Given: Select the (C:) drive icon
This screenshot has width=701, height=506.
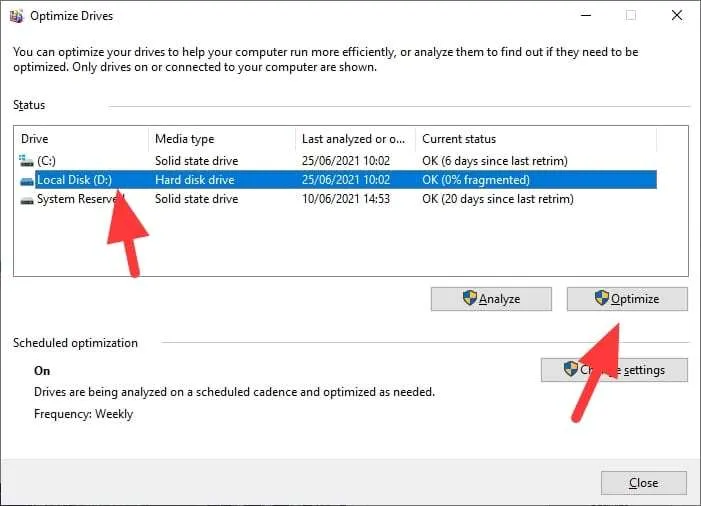Looking at the screenshot, I should pyautogui.click(x=26, y=160).
